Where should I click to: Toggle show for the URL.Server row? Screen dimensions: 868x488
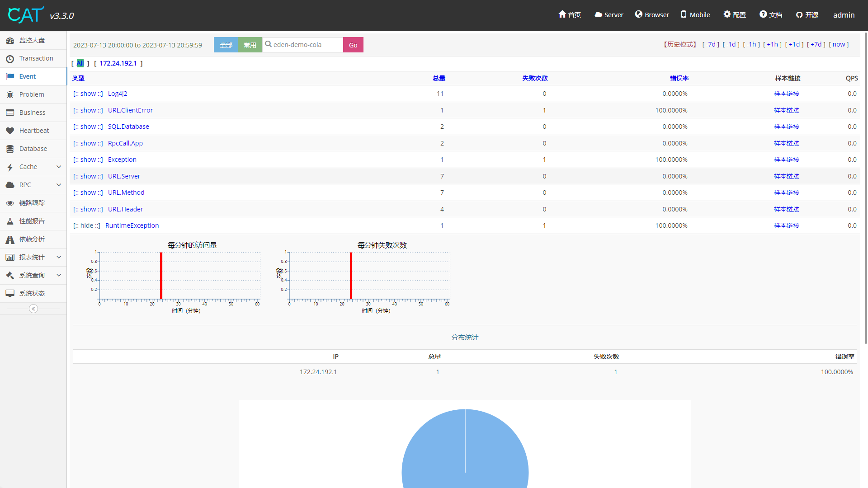pos(88,176)
